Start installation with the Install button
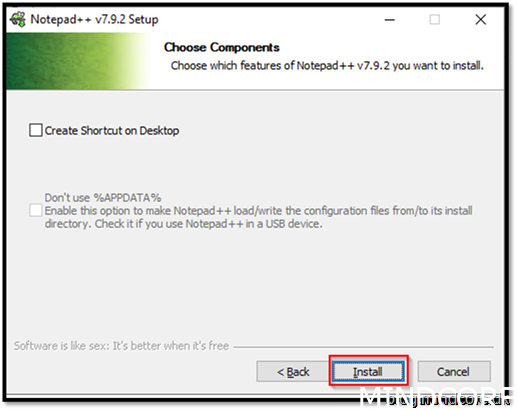This screenshot has width=517, height=410. click(368, 372)
